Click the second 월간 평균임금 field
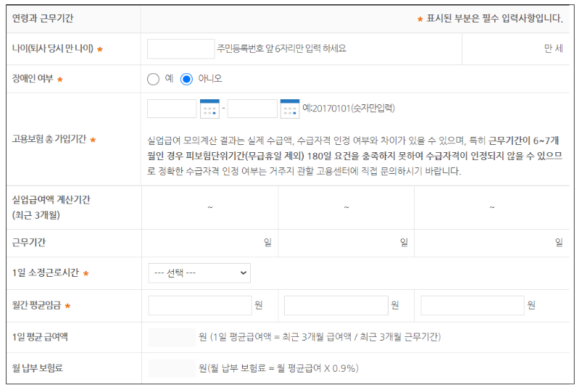The height and width of the screenshot is (392, 582). 336,306
